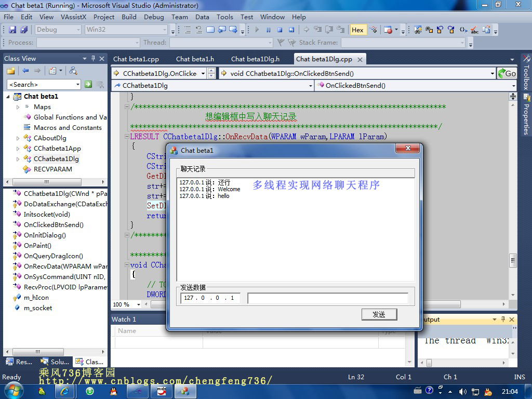The width and height of the screenshot is (532, 399).
Task: Switch to the Chat beta1Dlg.h tab
Action: tap(256, 59)
